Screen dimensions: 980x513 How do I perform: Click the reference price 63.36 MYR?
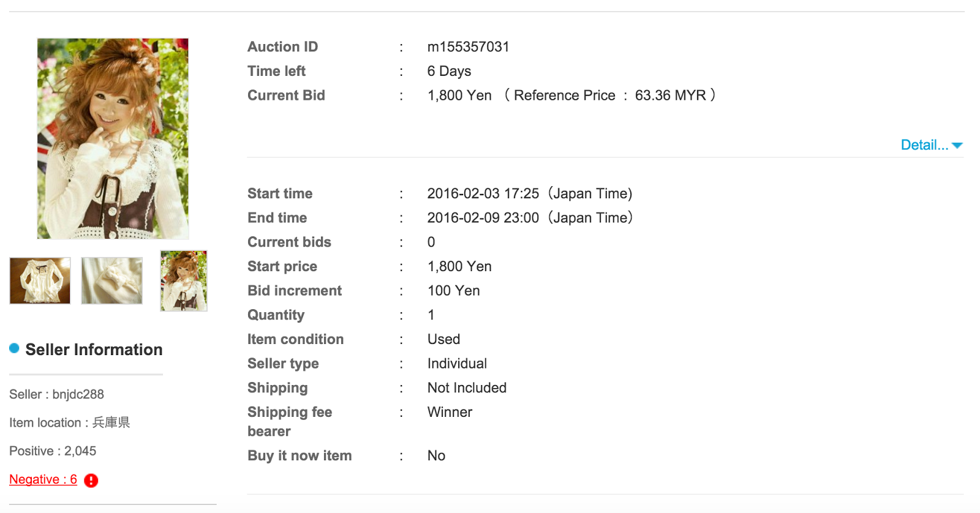pyautogui.click(x=670, y=95)
